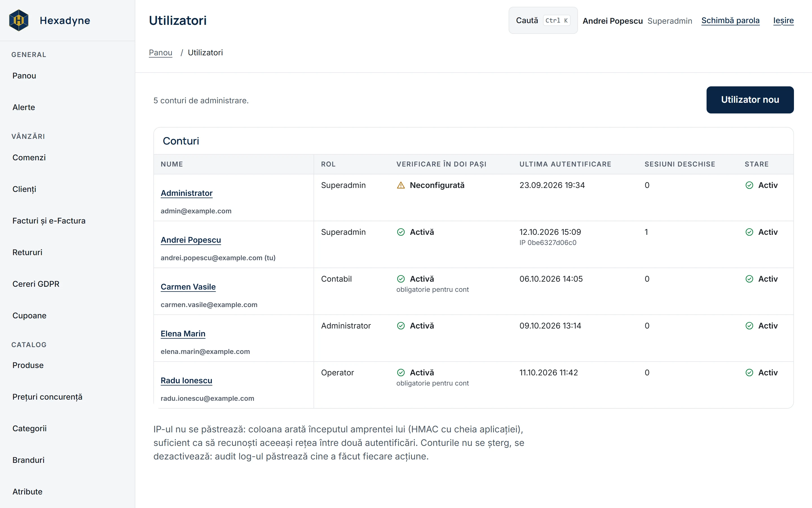Click the Activ status icon in Elena Marin row
Screen dimensions: 812x508
coord(749,326)
